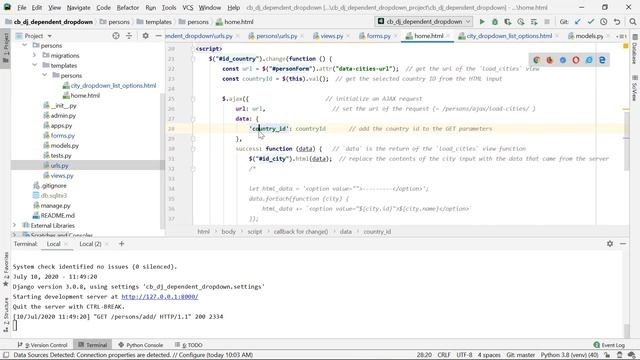Toggle tool window buttons bottom-left icon
This screenshot has width=640, height=360.
pos(6,355)
